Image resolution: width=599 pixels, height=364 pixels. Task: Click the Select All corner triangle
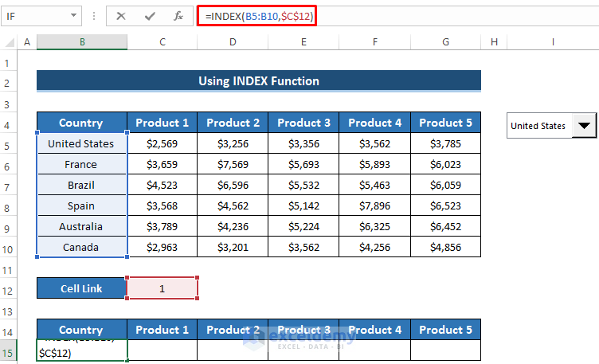10,42
